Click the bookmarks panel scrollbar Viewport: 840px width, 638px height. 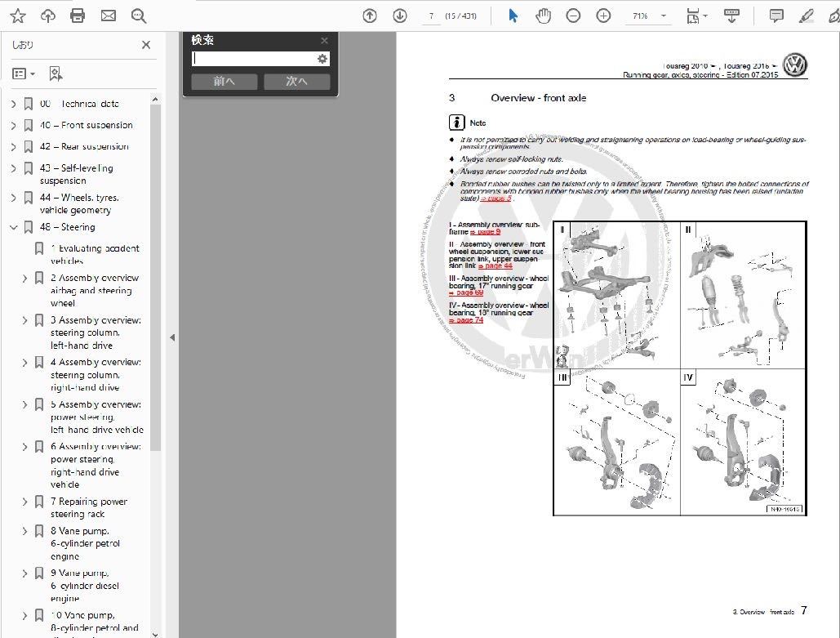(x=155, y=276)
